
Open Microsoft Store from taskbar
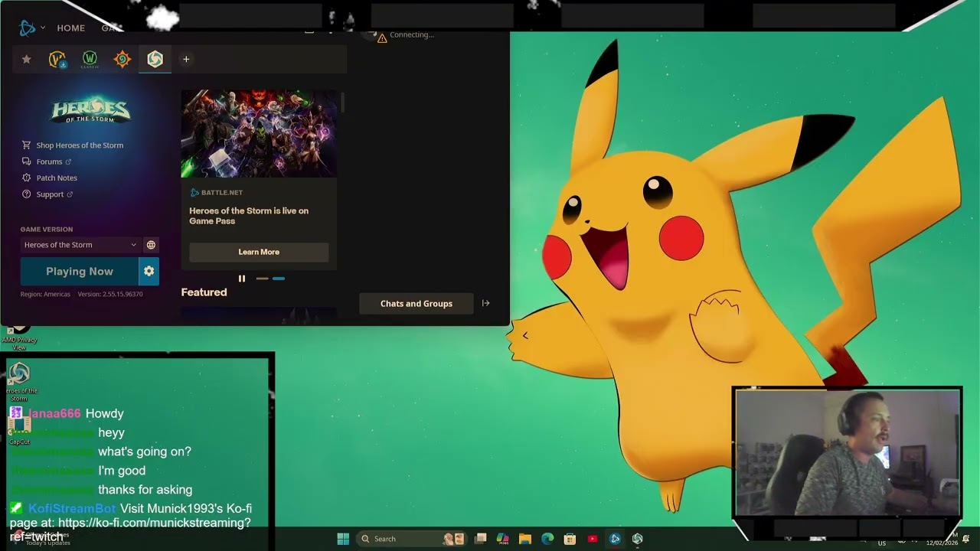(570, 539)
